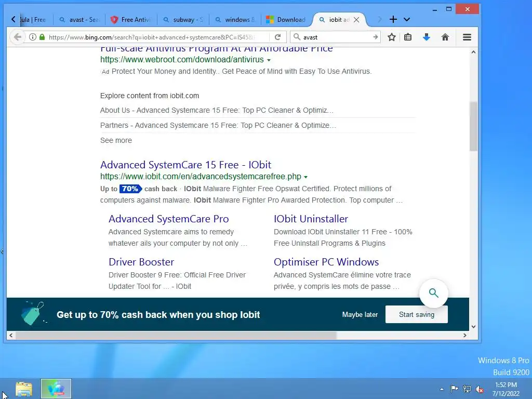
Task: Expand See more under iobit.com content
Action: click(116, 140)
